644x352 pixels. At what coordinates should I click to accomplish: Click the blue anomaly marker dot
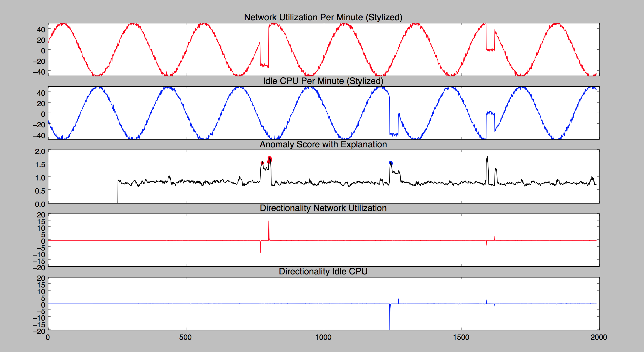click(x=391, y=163)
